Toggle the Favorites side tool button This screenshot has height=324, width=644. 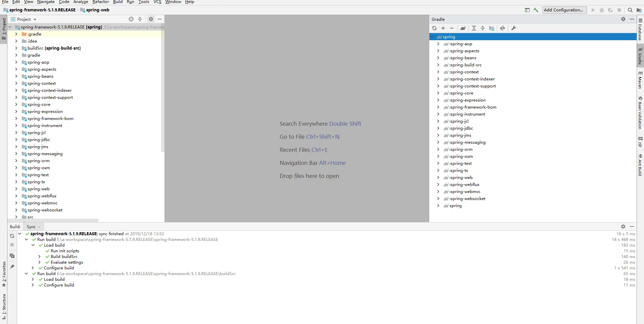[x=4, y=274]
